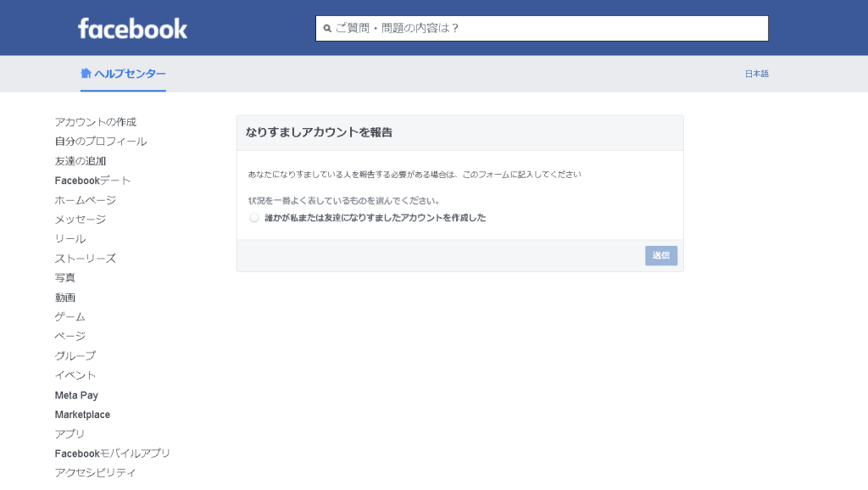Select ストーリーズ in the sidebar

(86, 259)
